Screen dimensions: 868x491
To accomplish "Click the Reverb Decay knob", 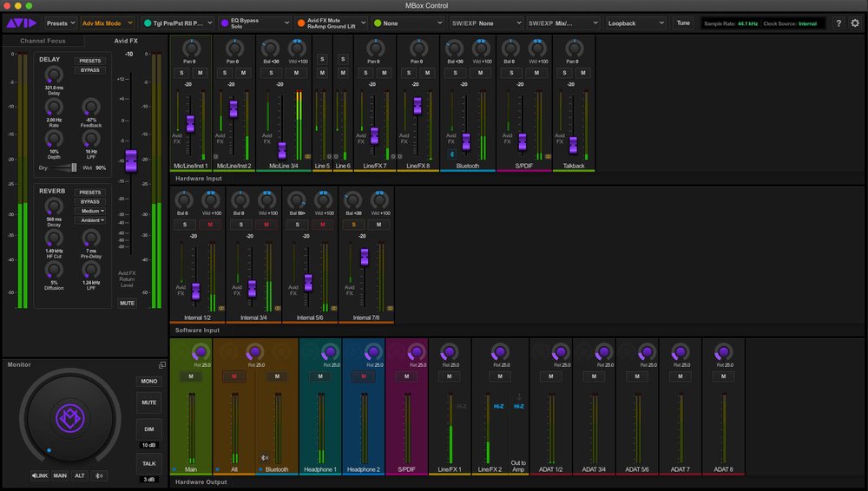I will (x=54, y=206).
